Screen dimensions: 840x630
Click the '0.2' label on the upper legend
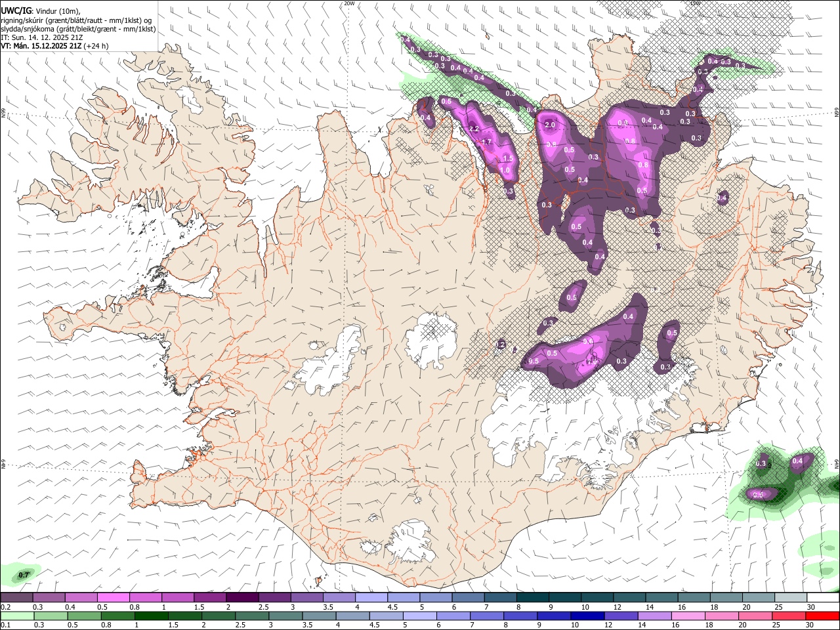(6, 607)
